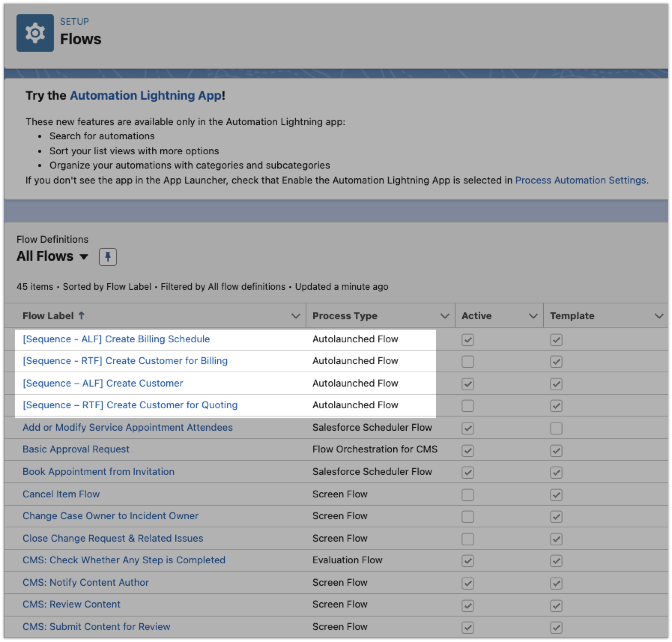This screenshot has height=642, width=672.
Task: Click Flow Orchestration for CMS cell
Action: [x=375, y=449]
